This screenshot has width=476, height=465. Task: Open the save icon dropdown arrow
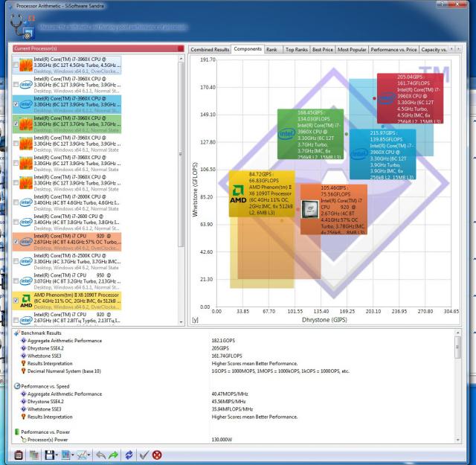point(57,455)
